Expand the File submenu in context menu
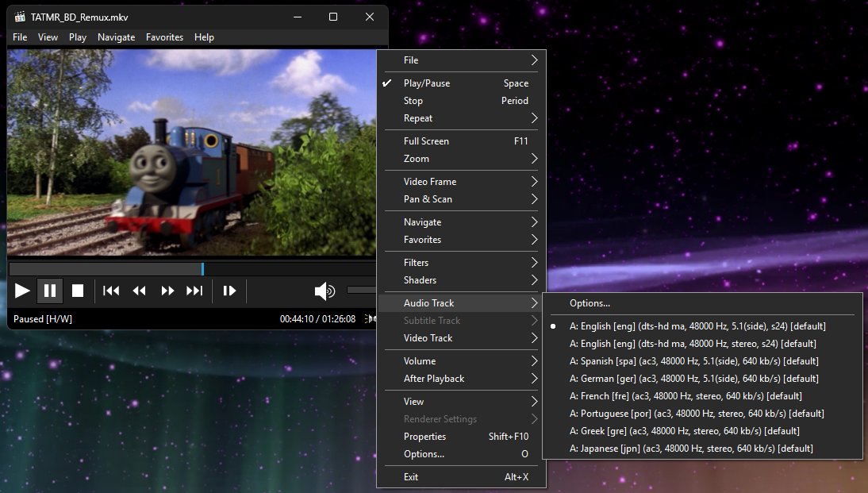 (461, 60)
